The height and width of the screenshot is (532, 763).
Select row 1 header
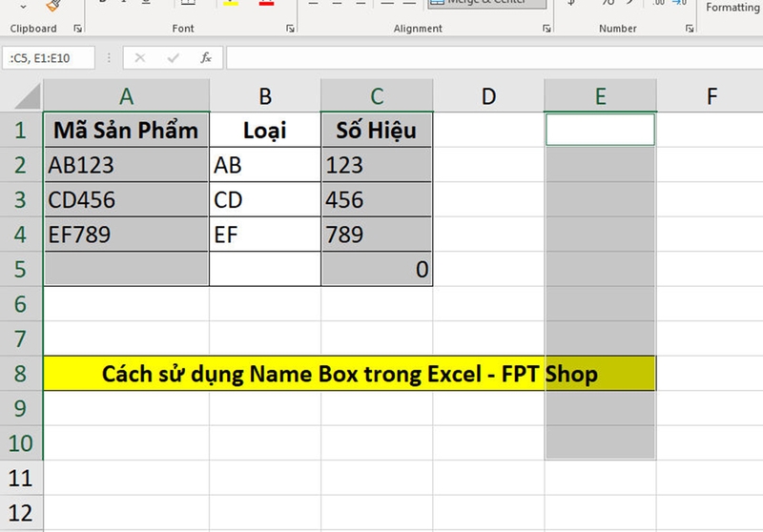[x=21, y=130]
